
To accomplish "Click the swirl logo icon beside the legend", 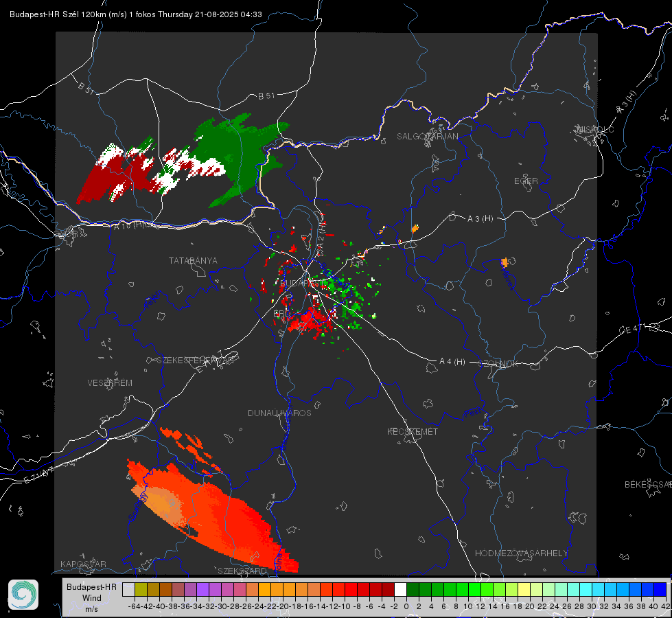I will coord(23,595).
